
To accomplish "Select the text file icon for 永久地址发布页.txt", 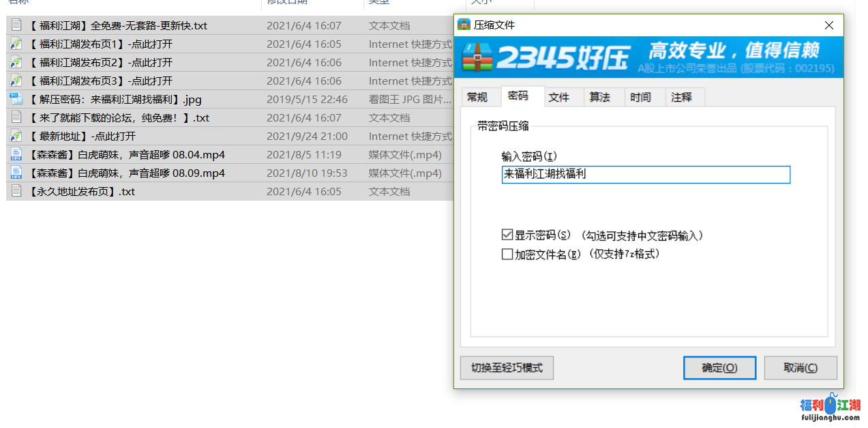I will 16,192.
